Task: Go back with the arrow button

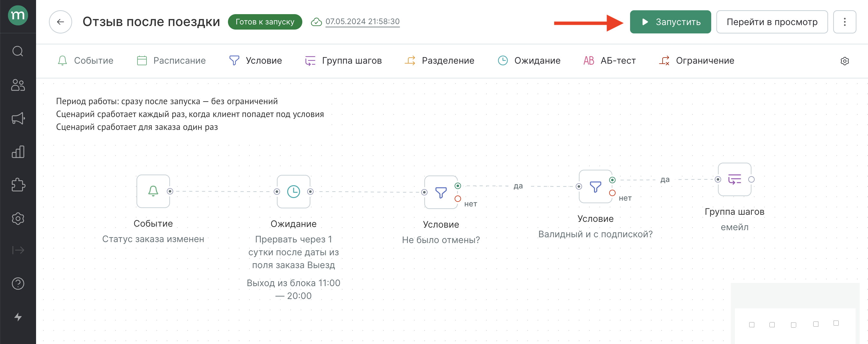Action: tap(60, 22)
